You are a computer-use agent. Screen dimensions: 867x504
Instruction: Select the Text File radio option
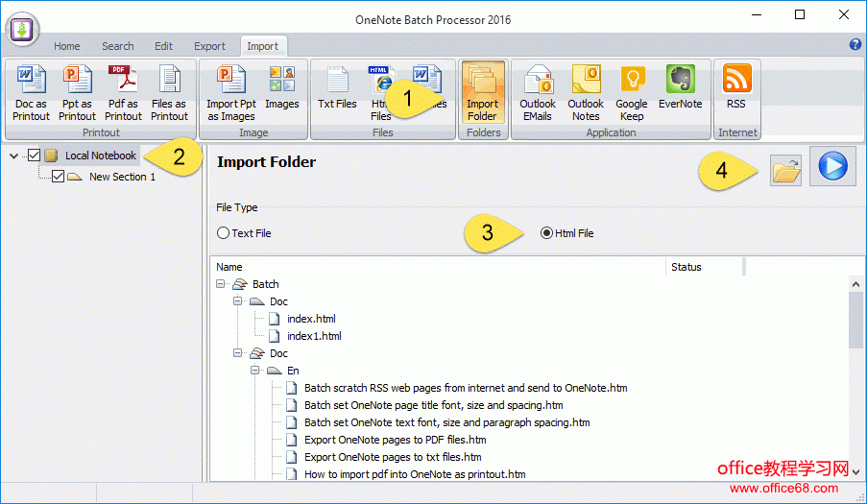(224, 233)
